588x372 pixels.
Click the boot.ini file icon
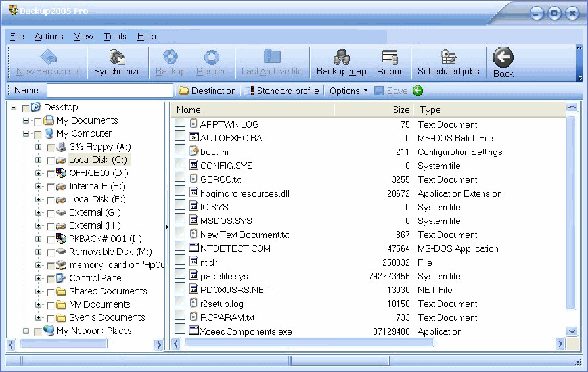tap(194, 152)
